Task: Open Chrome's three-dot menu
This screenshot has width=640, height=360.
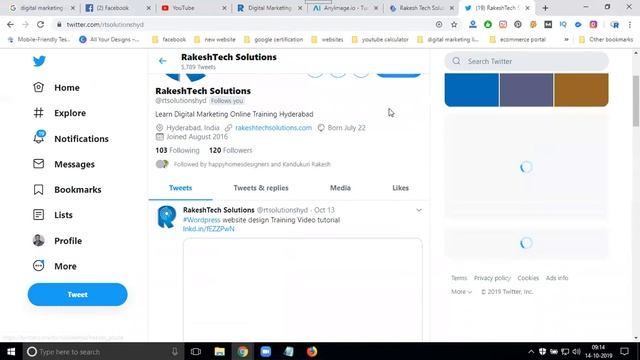Action: (x=630, y=24)
